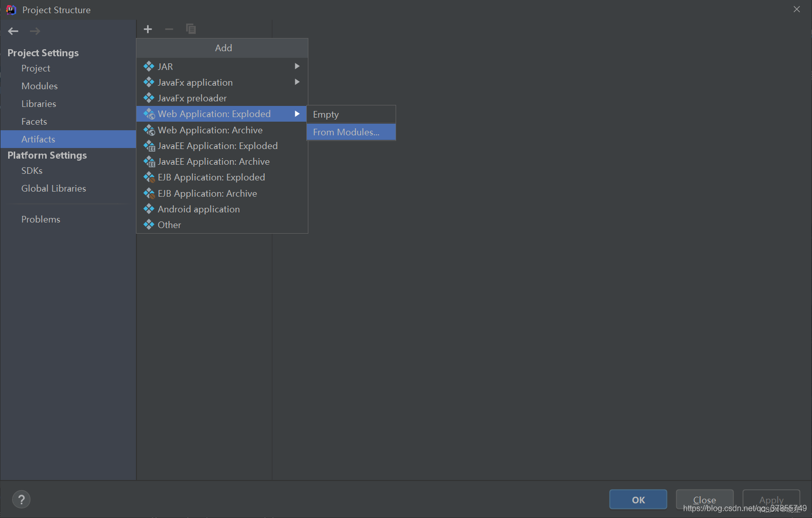Go forward with the right arrow icon
The image size is (812, 518).
34,31
